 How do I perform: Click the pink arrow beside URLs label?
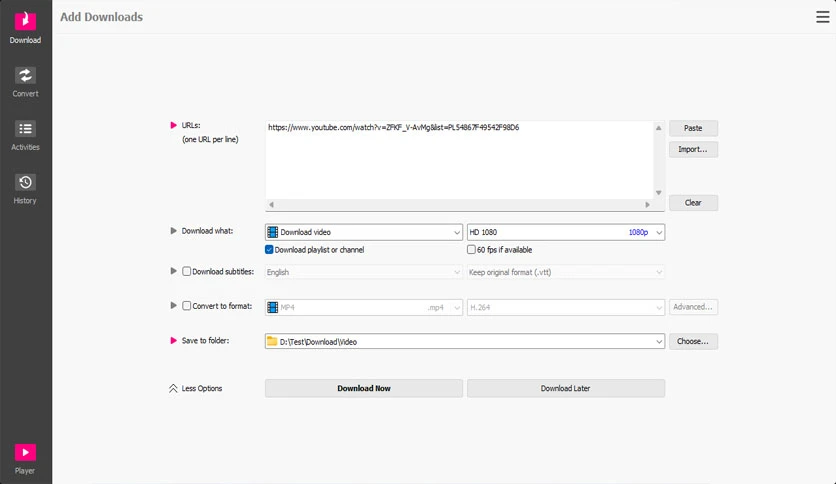(x=173, y=125)
